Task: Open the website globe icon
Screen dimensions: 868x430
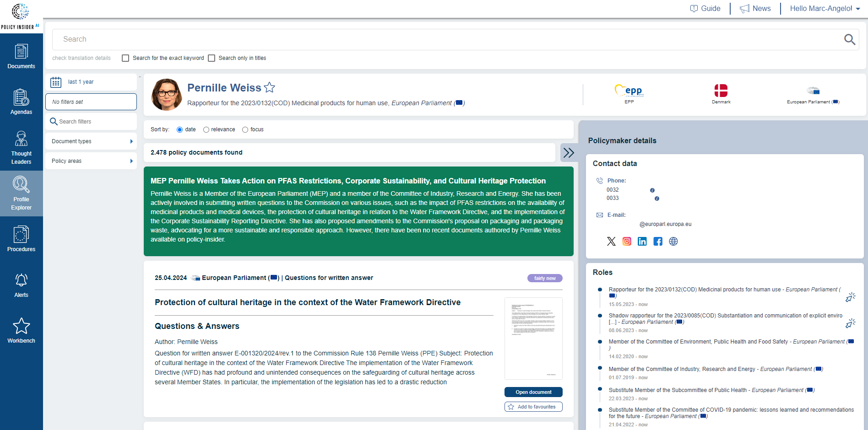Action: point(673,242)
